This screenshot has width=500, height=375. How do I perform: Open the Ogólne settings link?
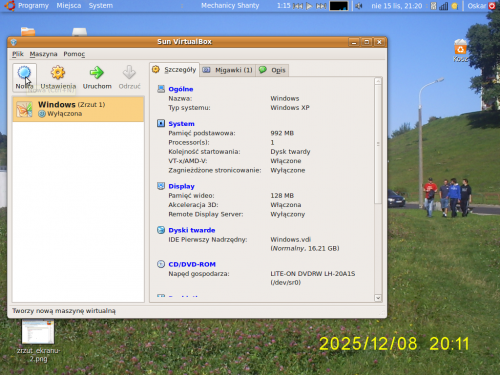click(x=181, y=89)
